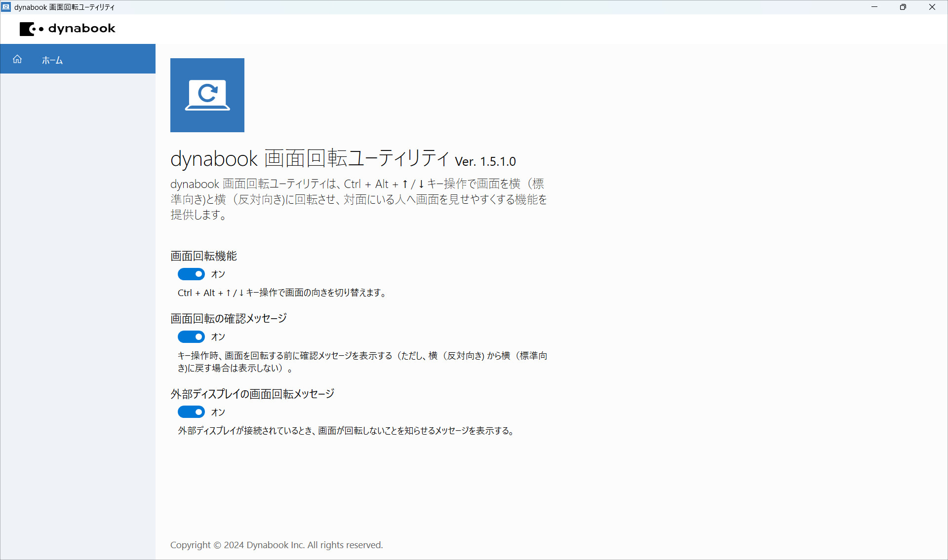Select the ホーム menu item
The image size is (948, 560).
52,60
